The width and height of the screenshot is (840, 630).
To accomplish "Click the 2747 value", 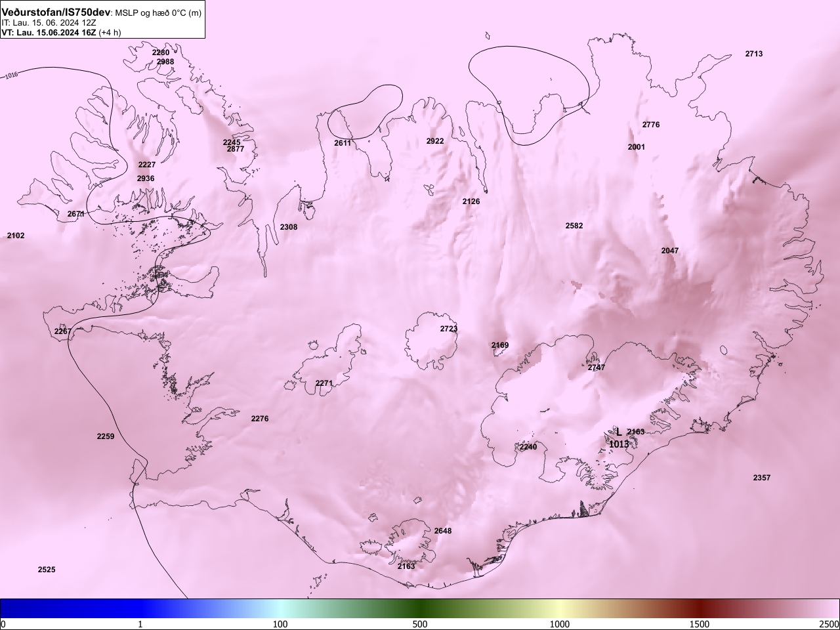I will point(597,367).
